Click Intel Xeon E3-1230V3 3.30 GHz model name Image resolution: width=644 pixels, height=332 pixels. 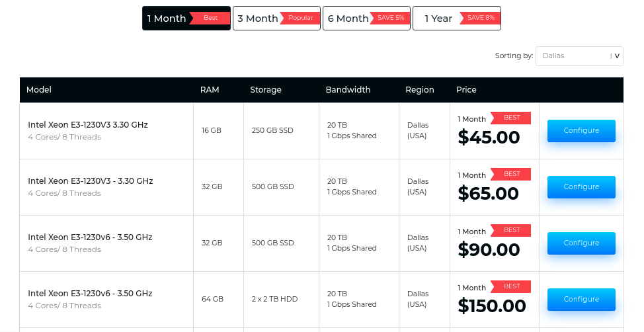click(x=88, y=125)
